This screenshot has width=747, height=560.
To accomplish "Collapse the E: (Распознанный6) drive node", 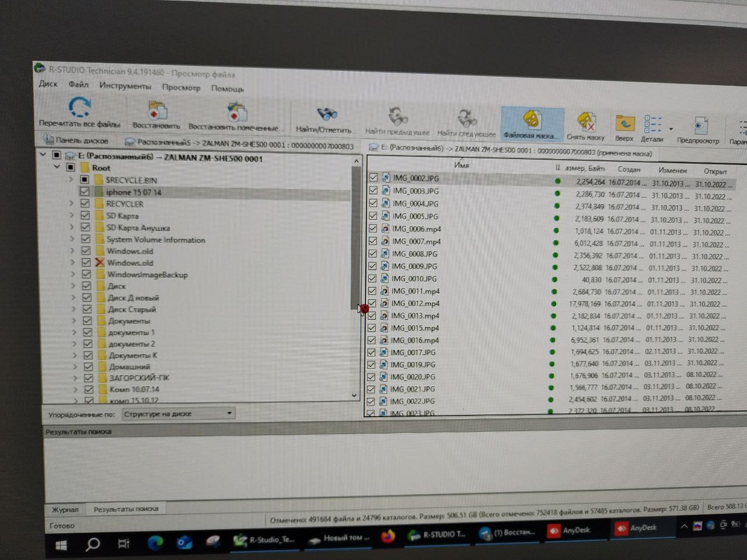I will 43,155.
